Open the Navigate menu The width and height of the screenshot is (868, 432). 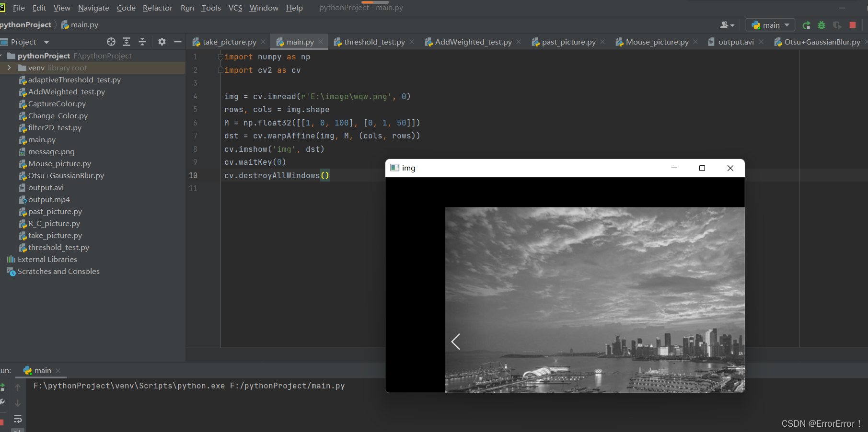pyautogui.click(x=93, y=8)
